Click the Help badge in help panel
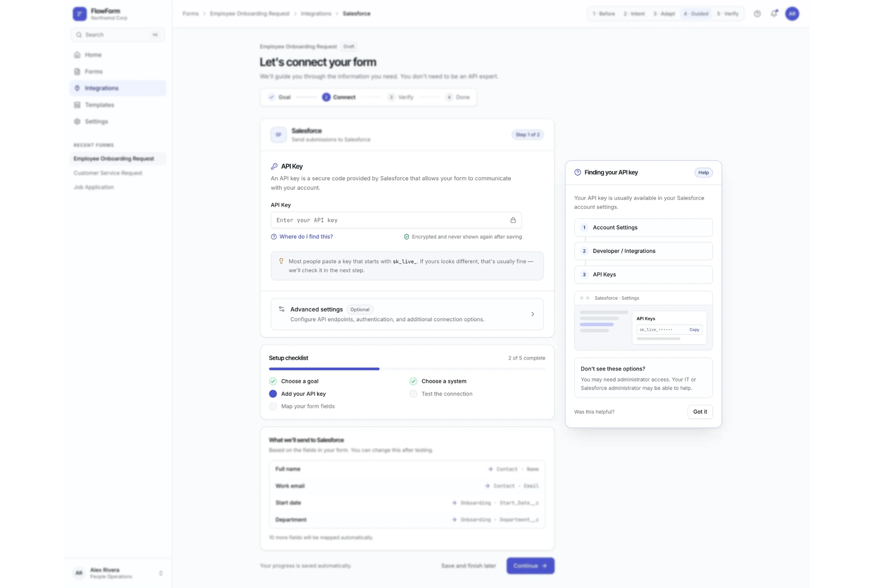Viewport: 874px width, 588px height. (x=703, y=173)
